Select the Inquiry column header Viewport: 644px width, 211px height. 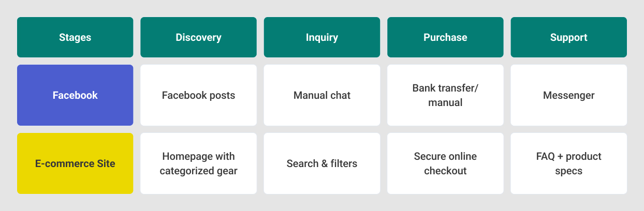tap(322, 37)
